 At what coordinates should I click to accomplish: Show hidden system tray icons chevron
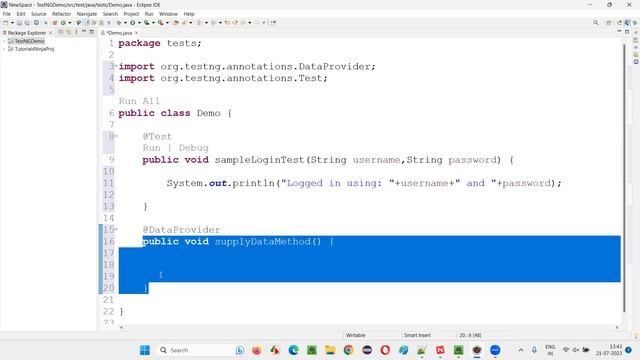click(521, 350)
